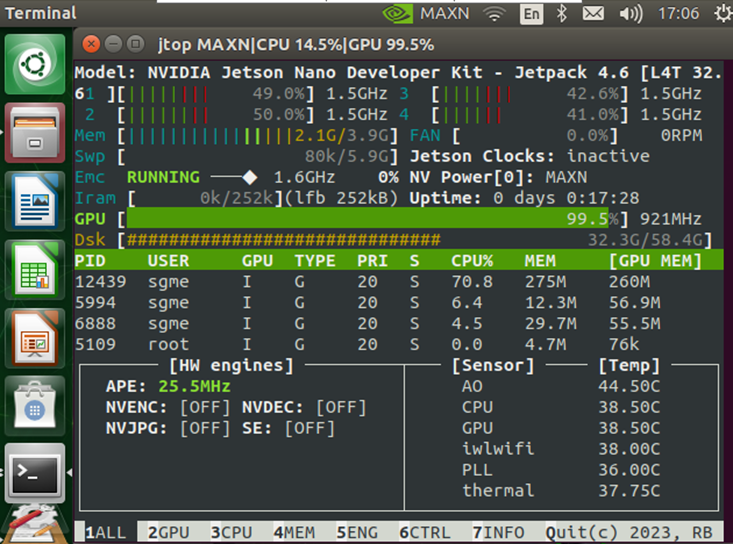The image size is (733, 544).
Task: Click the thermal sensor value 37.75C
Action: (x=629, y=491)
